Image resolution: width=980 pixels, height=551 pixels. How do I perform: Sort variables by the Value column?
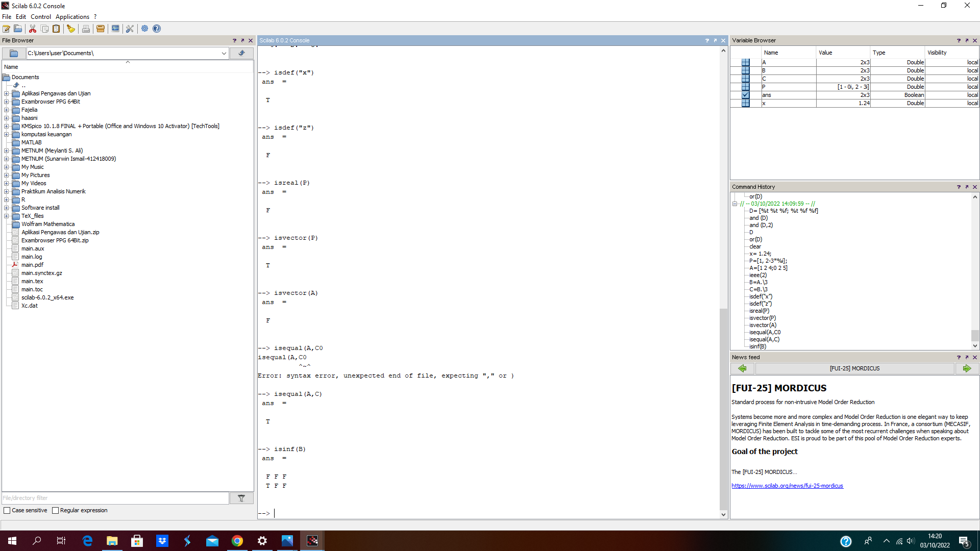[843, 53]
